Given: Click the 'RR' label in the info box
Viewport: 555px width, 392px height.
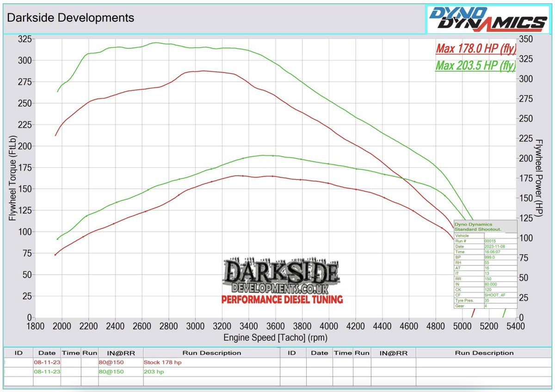Looking at the screenshot, I should click(x=458, y=279).
